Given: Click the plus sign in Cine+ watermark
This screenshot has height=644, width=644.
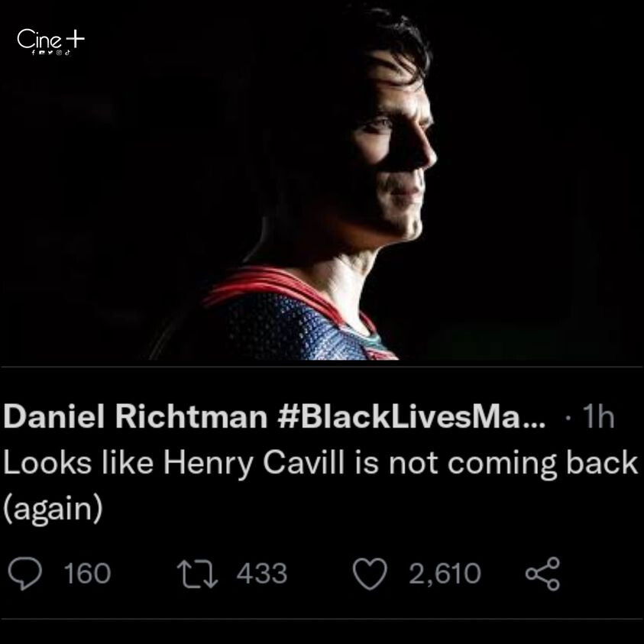Looking at the screenshot, I should (76, 39).
